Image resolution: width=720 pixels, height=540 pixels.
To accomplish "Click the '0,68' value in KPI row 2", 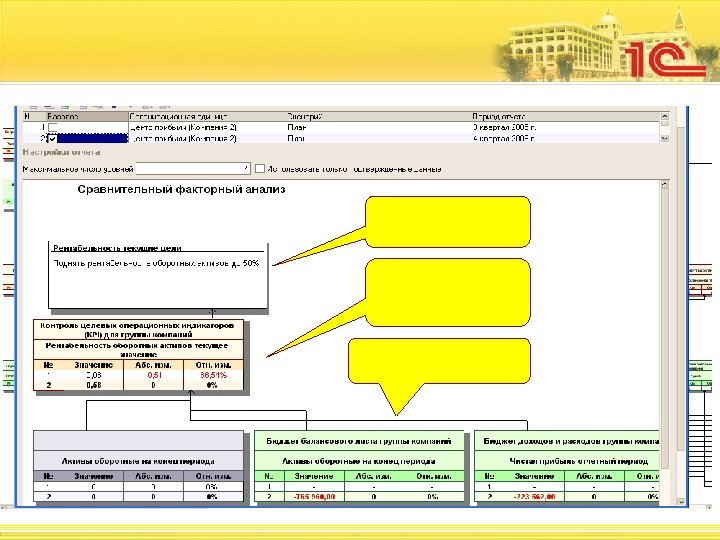I will click(94, 385).
